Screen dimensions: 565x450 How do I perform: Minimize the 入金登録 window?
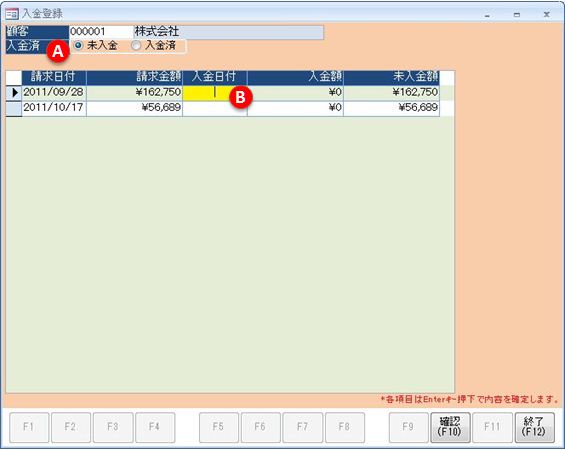tap(487, 15)
